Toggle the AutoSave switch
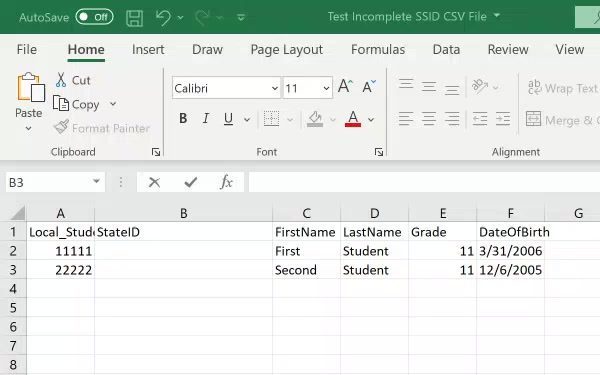Screen dimensions: 600x375 95,17
